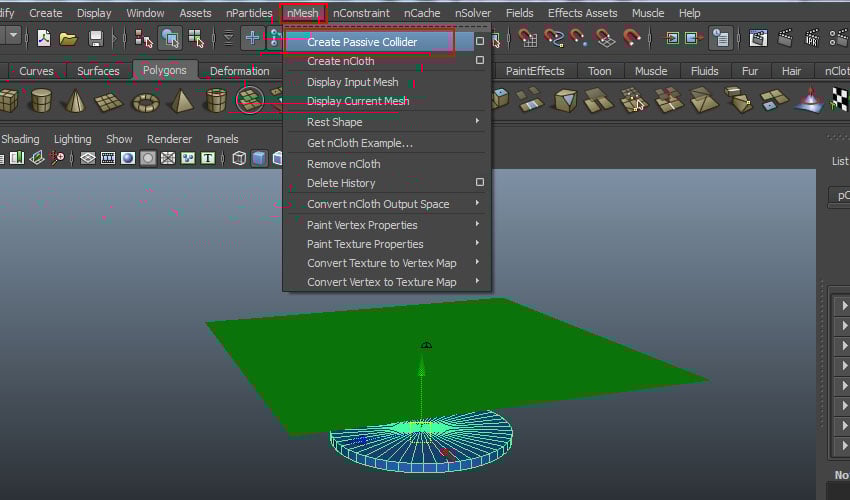Click the Input Connections icon
The width and height of the screenshot is (850, 500).
[672, 38]
